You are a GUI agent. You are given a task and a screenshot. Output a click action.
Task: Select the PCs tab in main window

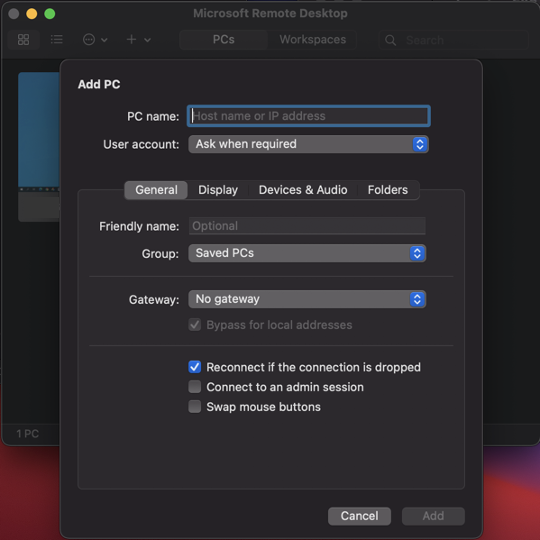[x=224, y=40]
